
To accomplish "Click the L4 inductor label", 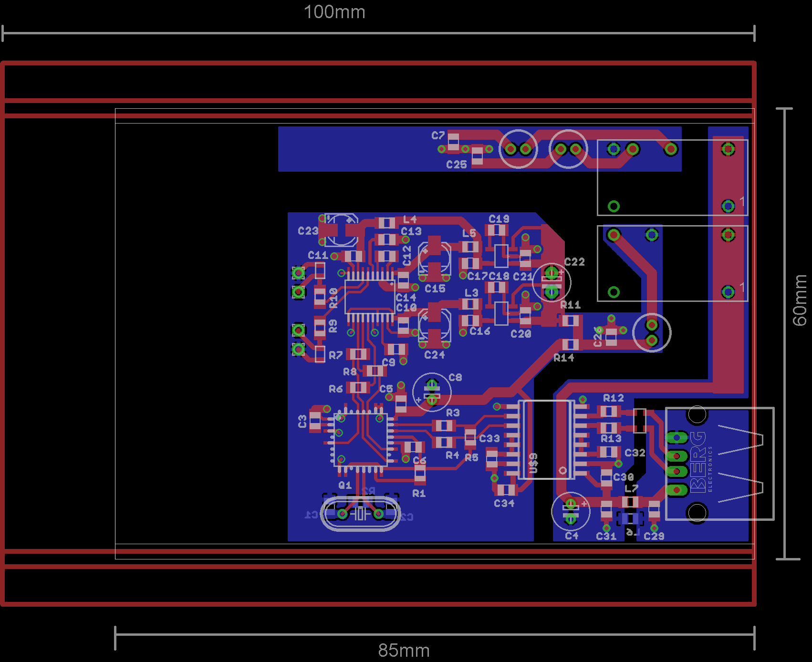I will (x=410, y=219).
